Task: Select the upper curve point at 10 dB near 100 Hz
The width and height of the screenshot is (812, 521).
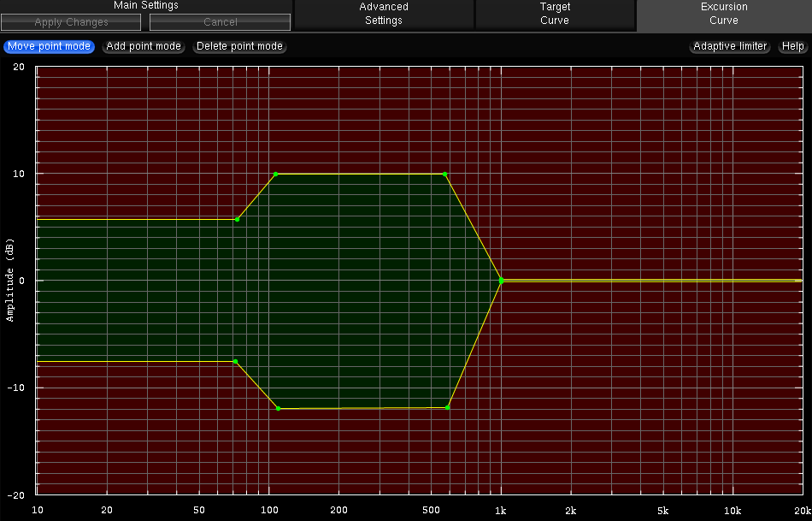Action: pyautogui.click(x=275, y=175)
